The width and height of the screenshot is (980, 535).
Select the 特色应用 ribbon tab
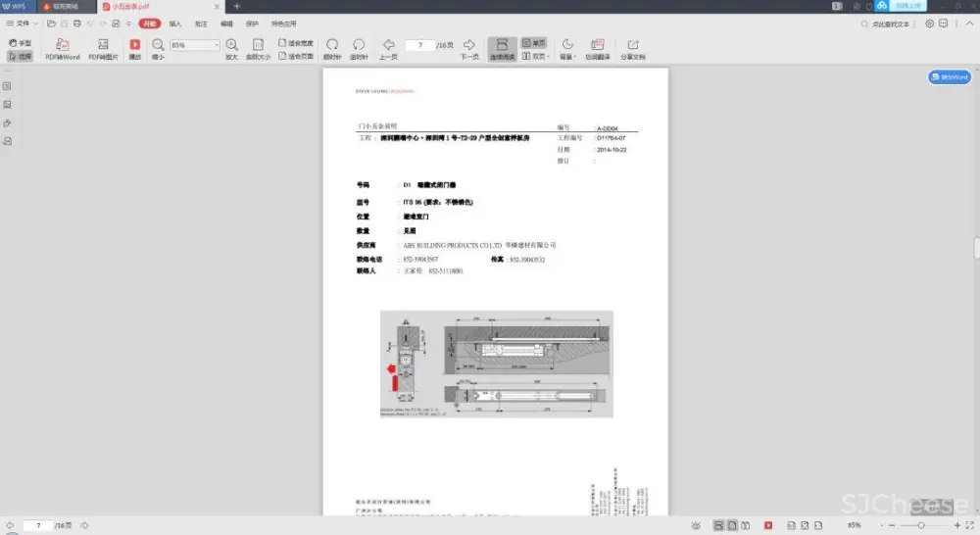[284, 24]
